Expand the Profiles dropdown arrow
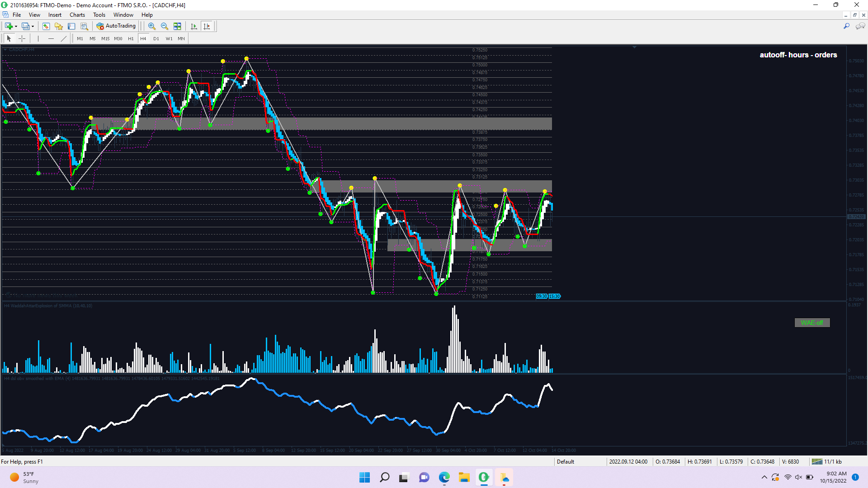The image size is (868, 488). [33, 26]
